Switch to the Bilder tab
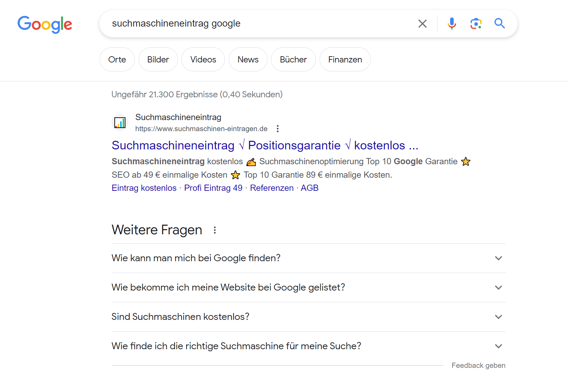This screenshot has height=392, width=568. coord(158,60)
